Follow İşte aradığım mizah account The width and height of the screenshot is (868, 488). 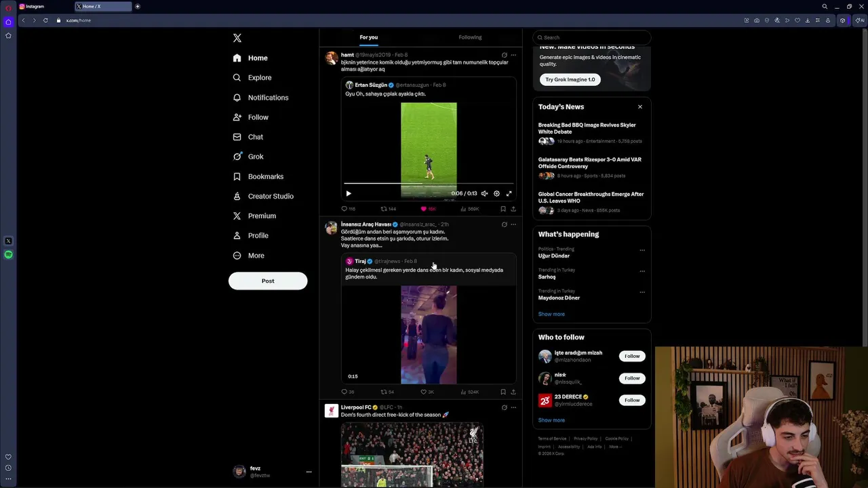pyautogui.click(x=632, y=356)
